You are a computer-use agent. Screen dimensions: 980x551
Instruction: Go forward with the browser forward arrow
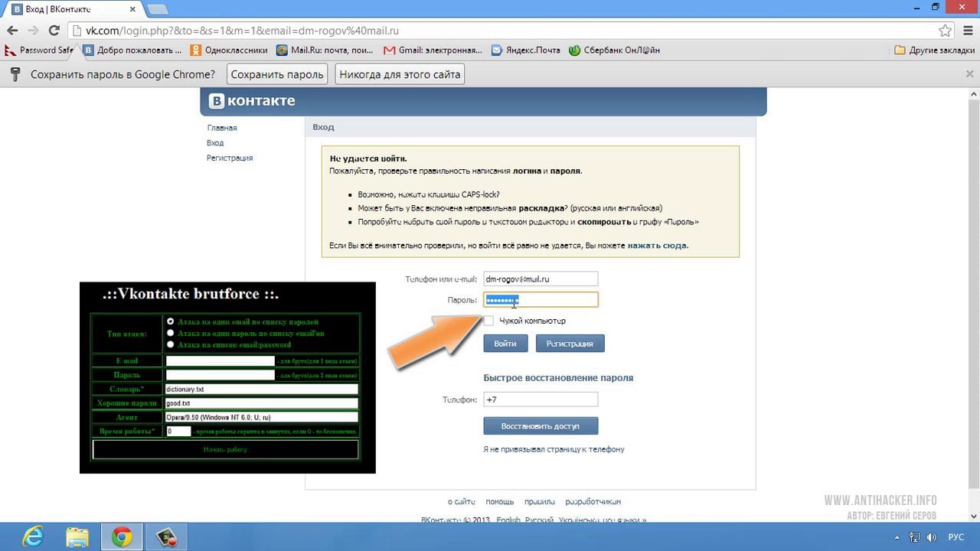(33, 31)
